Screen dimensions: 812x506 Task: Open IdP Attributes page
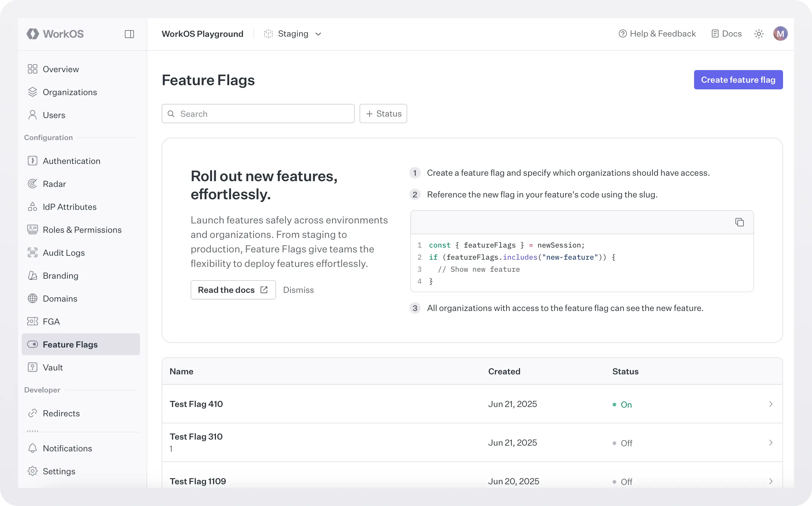click(81, 207)
